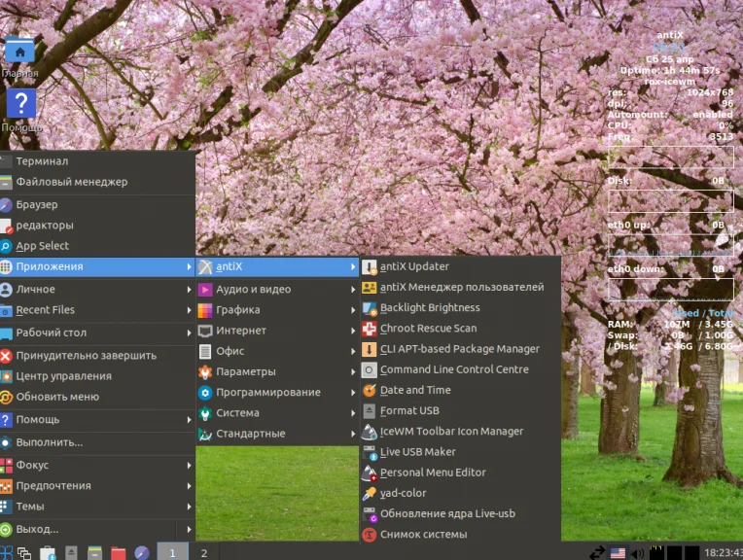Click the volume speaker tray icon
Viewport: 743px width, 560px height.
[638, 553]
